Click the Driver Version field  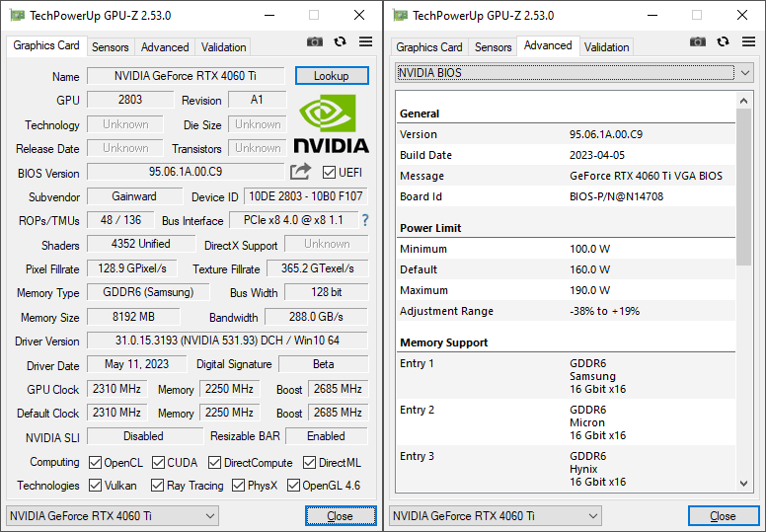(228, 340)
